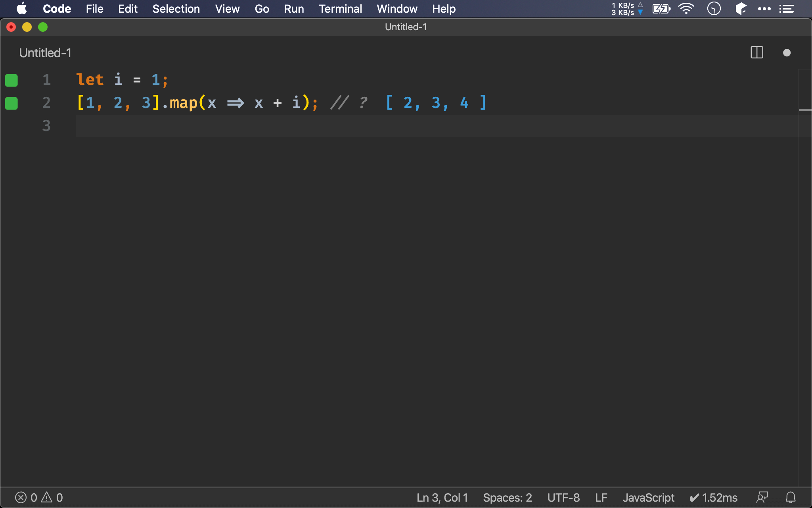Click the warnings triangle icon in status bar
The width and height of the screenshot is (812, 508).
[47, 497]
